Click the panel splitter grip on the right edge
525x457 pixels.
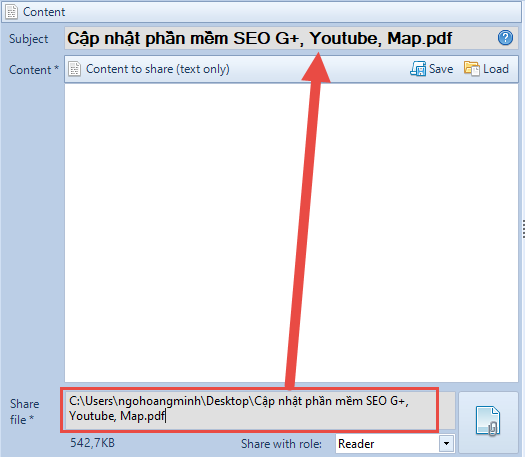point(523,229)
